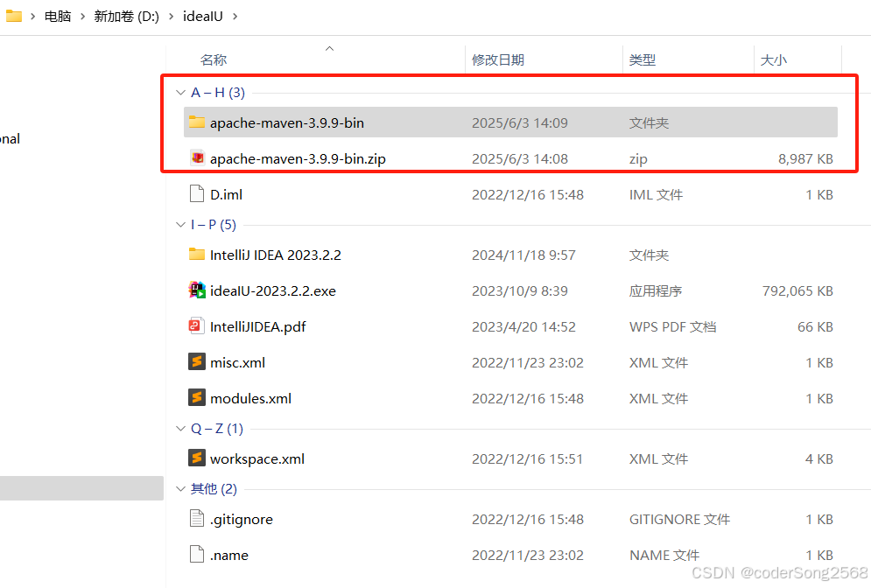Click the 2025/6/3 14:09 date cell

(519, 122)
